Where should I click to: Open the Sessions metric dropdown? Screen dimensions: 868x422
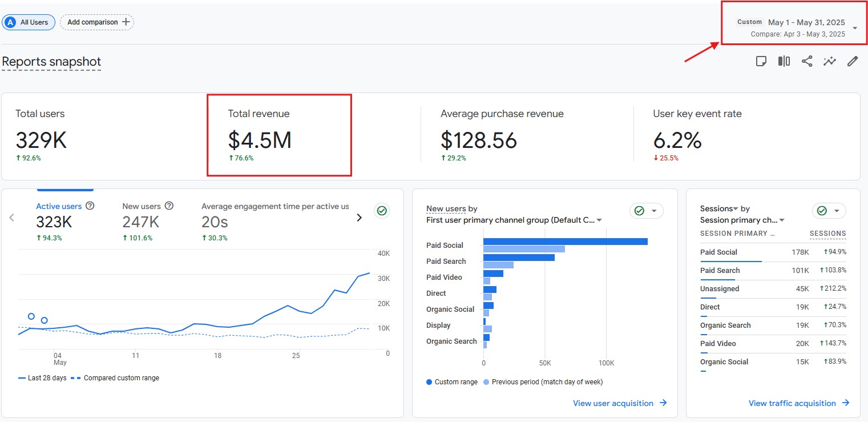point(719,209)
